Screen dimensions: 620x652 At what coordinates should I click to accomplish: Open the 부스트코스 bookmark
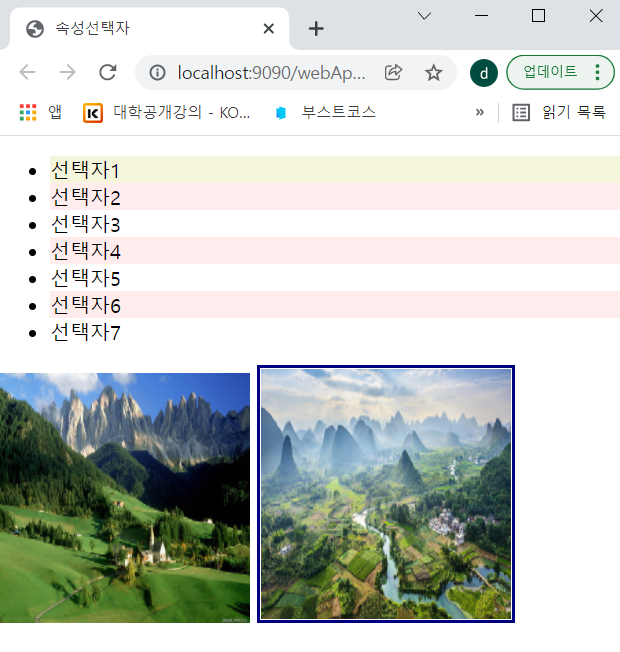coord(326,113)
